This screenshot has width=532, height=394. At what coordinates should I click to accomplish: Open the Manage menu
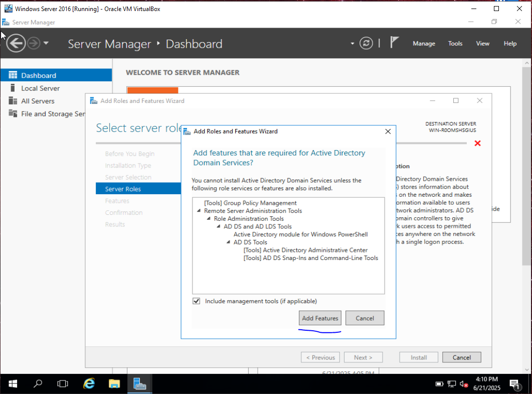tap(424, 44)
